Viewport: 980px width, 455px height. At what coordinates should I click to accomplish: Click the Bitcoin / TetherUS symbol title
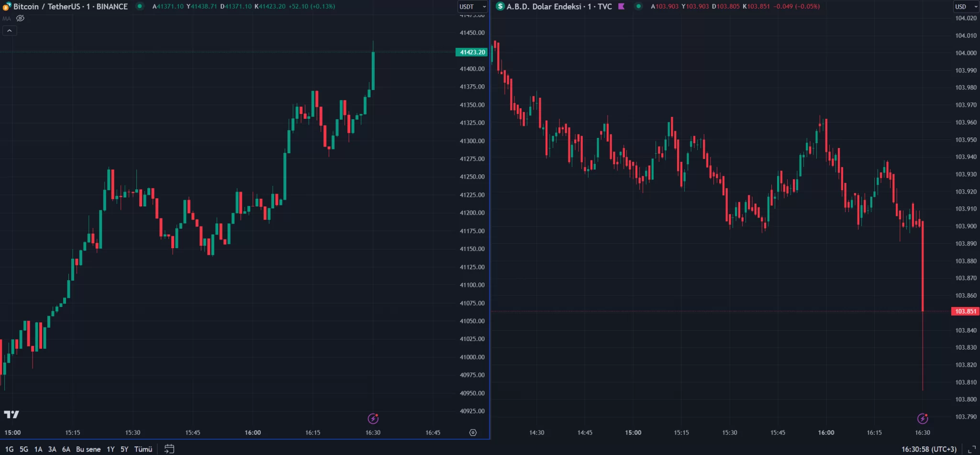(70, 7)
